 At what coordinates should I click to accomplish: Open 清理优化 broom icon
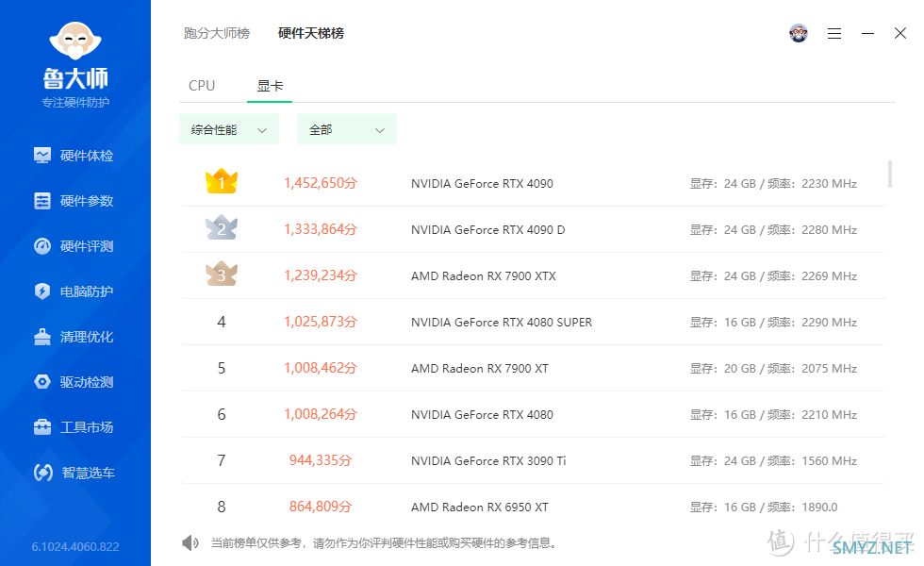(x=42, y=337)
